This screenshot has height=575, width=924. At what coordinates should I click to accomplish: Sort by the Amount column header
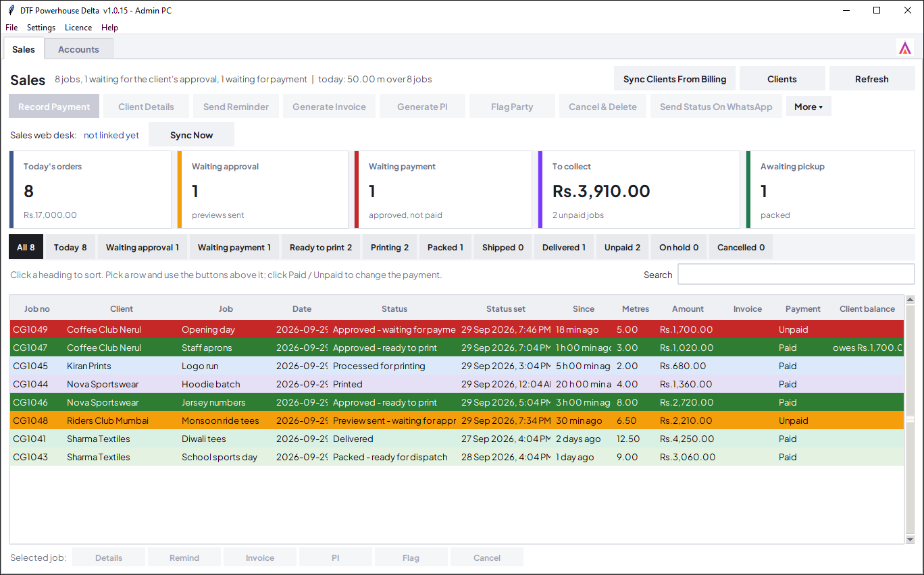tap(688, 309)
